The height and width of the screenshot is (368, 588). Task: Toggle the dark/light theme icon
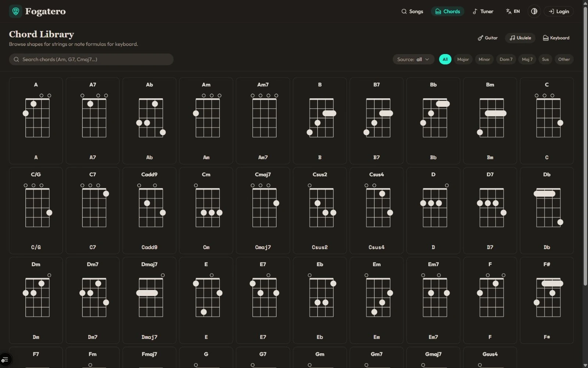click(534, 11)
